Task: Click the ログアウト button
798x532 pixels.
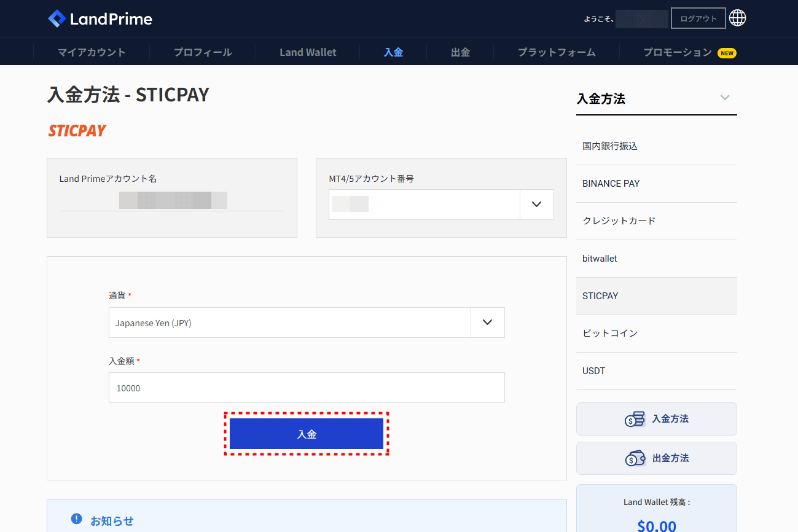Action: (698, 18)
